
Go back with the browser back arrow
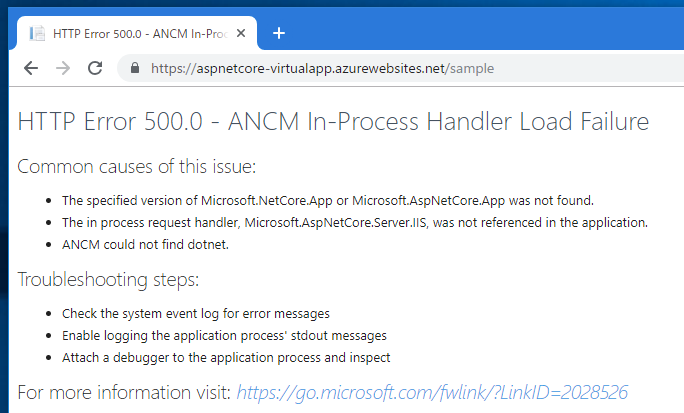coord(31,68)
